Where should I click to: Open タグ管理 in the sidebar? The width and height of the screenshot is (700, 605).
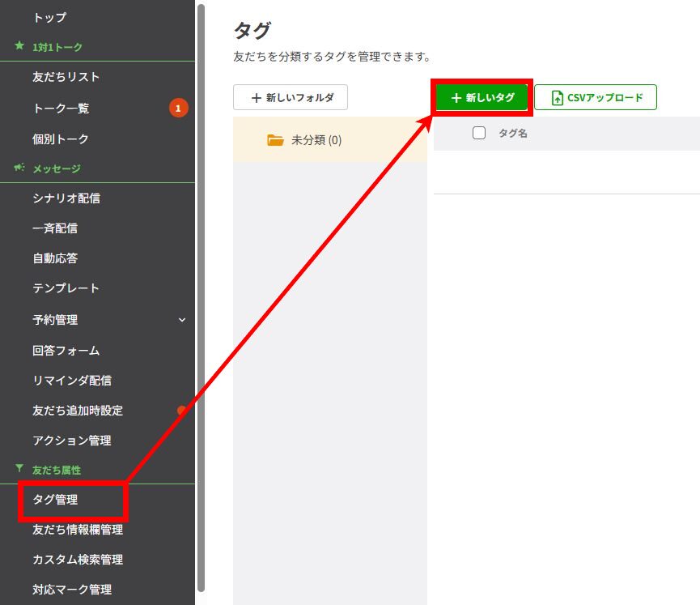55,500
